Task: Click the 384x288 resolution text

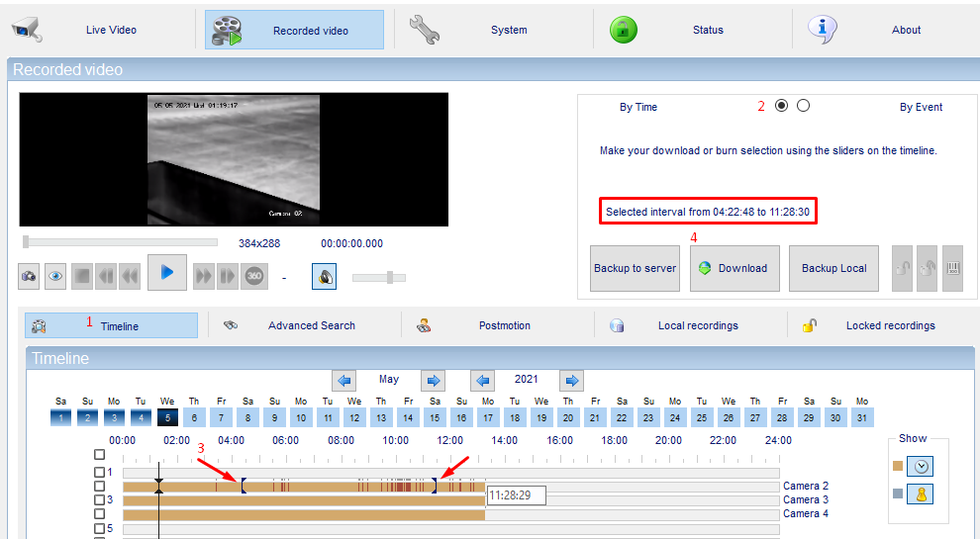Action: click(259, 243)
